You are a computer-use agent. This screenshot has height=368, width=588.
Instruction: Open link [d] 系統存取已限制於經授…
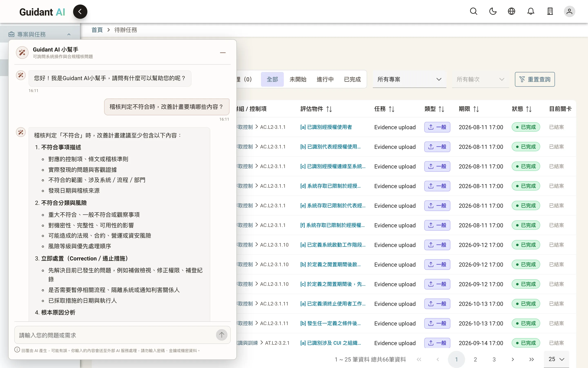click(x=331, y=186)
